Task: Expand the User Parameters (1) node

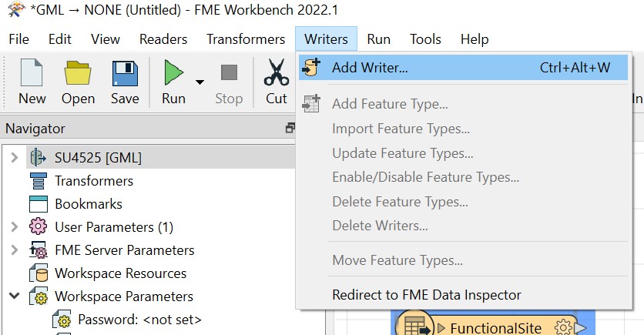Action: [x=15, y=227]
